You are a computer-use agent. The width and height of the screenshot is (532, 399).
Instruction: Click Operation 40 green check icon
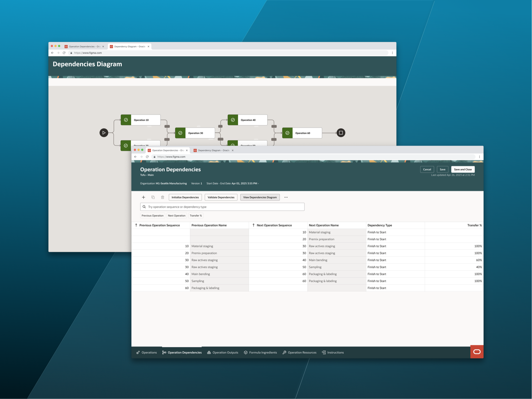click(233, 120)
